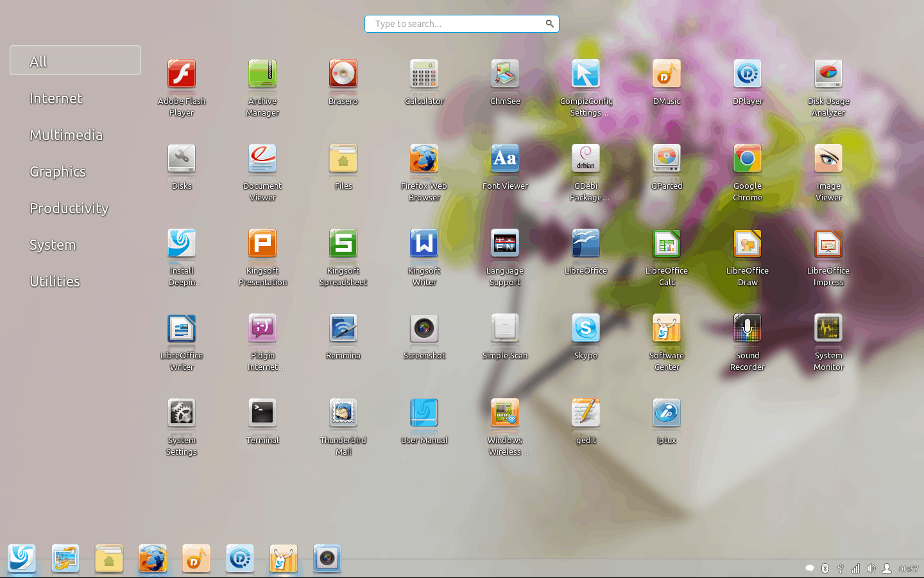This screenshot has width=924, height=578.
Task: Launch Kingsoft Presentation
Action: [x=262, y=243]
